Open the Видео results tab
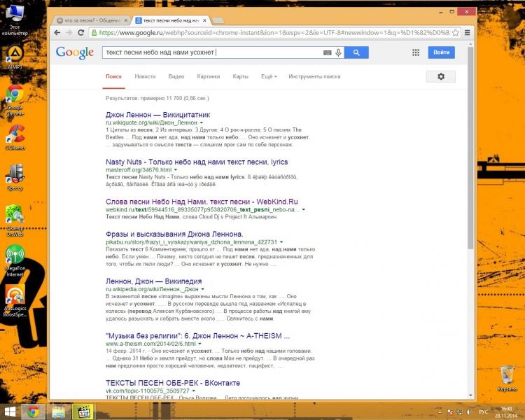Screen dimensions: 525x420 pyautogui.click(x=176, y=76)
